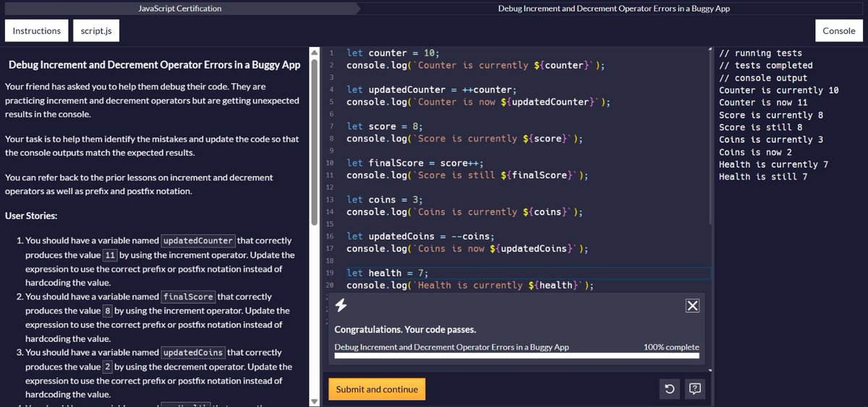Click '// running tests' console line
868x407 pixels.
point(761,54)
